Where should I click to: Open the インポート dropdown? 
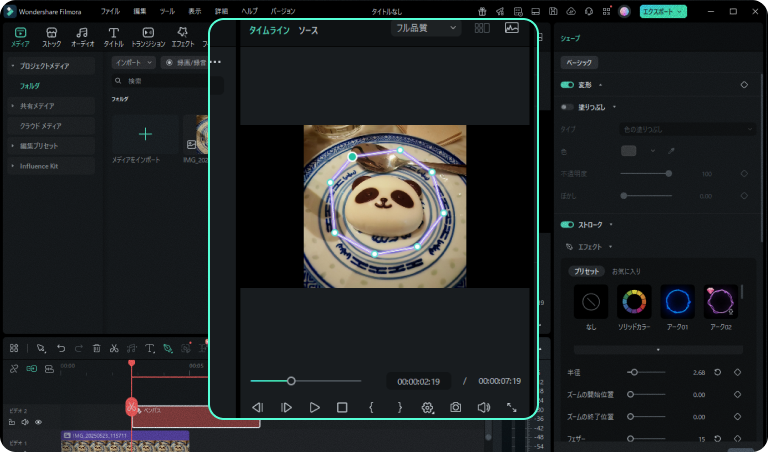click(x=133, y=62)
